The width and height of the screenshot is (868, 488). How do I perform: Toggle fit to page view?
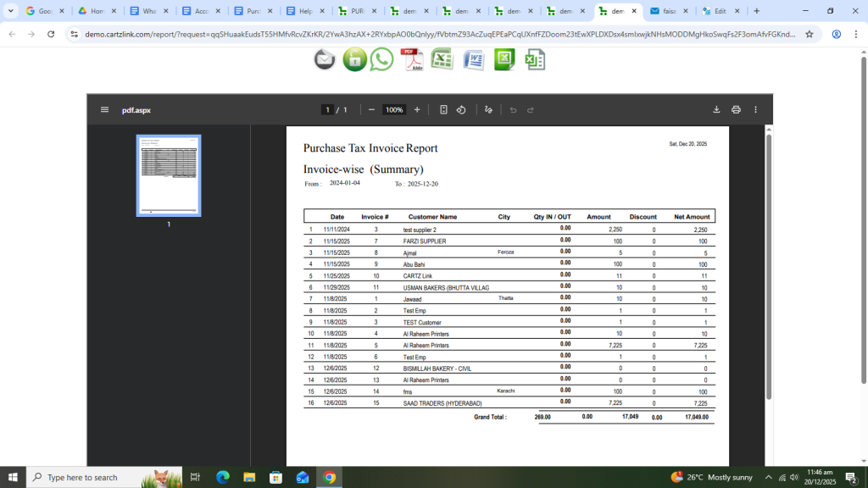tap(443, 110)
